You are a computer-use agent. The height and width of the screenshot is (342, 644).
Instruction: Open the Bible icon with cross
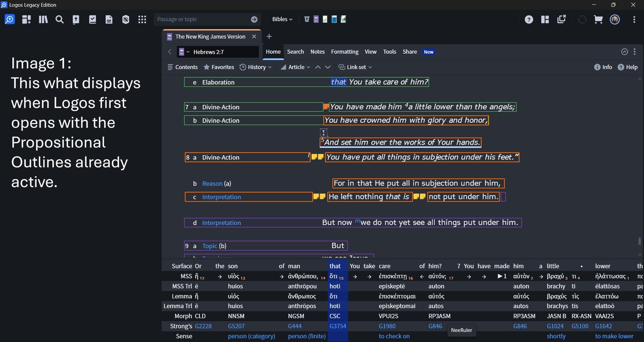tap(76, 19)
